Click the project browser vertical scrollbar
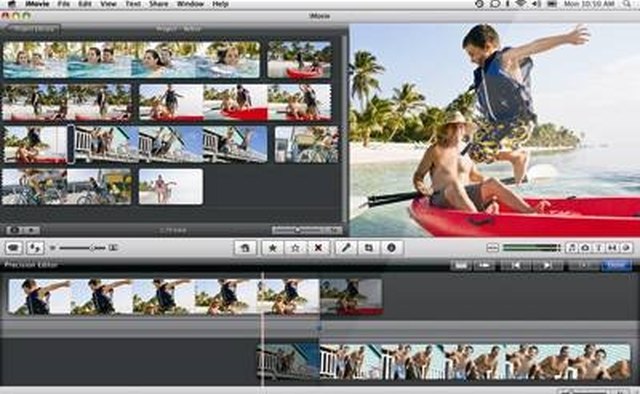This screenshot has width=640, height=394. pos(345,129)
